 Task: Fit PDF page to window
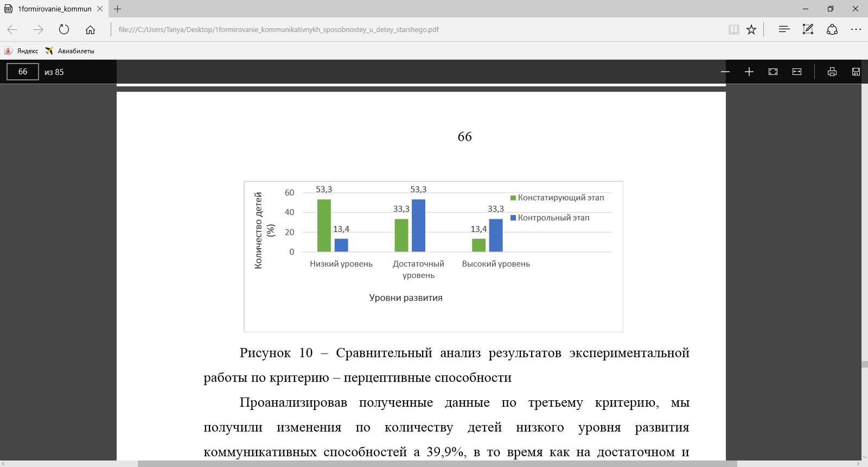tap(773, 72)
